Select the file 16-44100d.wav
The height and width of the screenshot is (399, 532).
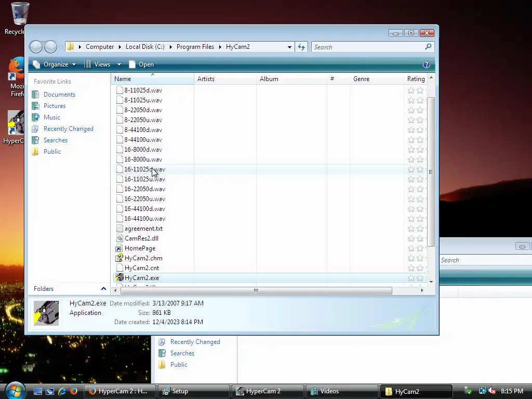pyautogui.click(x=144, y=209)
